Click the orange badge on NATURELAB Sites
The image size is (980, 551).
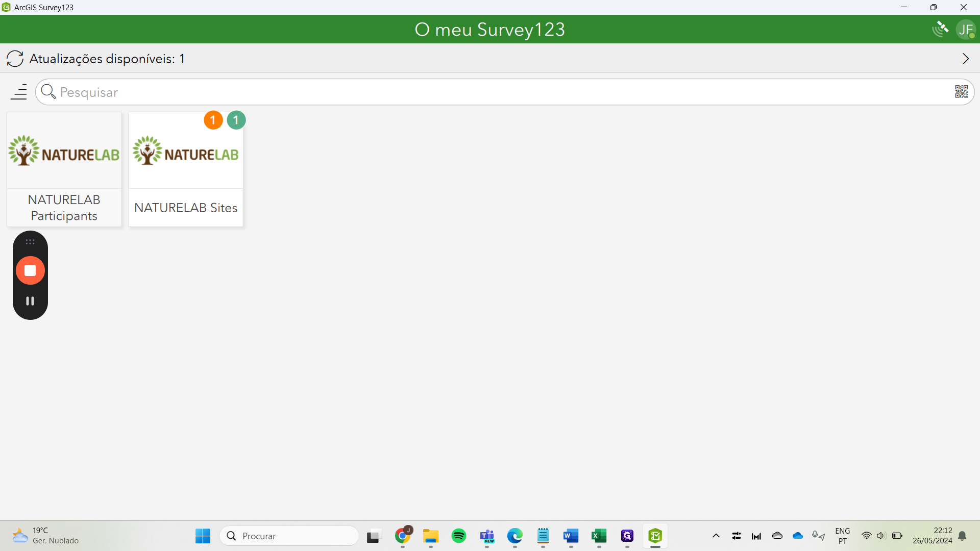tap(213, 120)
